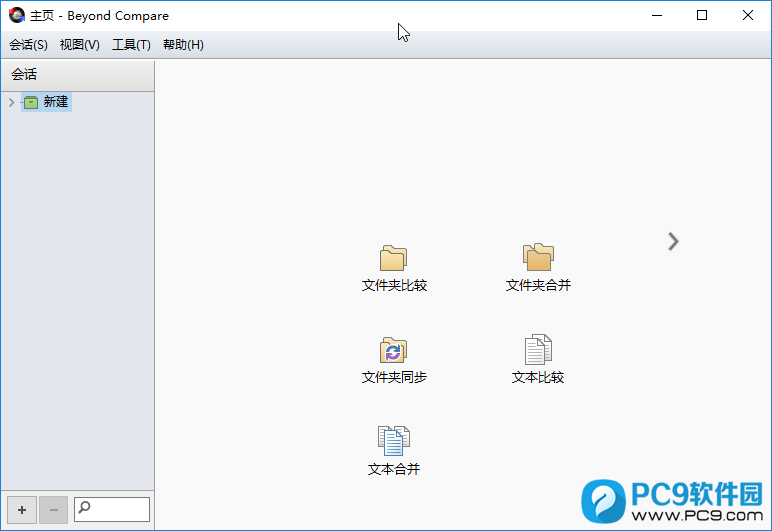Select the 新建 item in session tree
Image resolution: width=772 pixels, height=531 pixels.
point(56,102)
